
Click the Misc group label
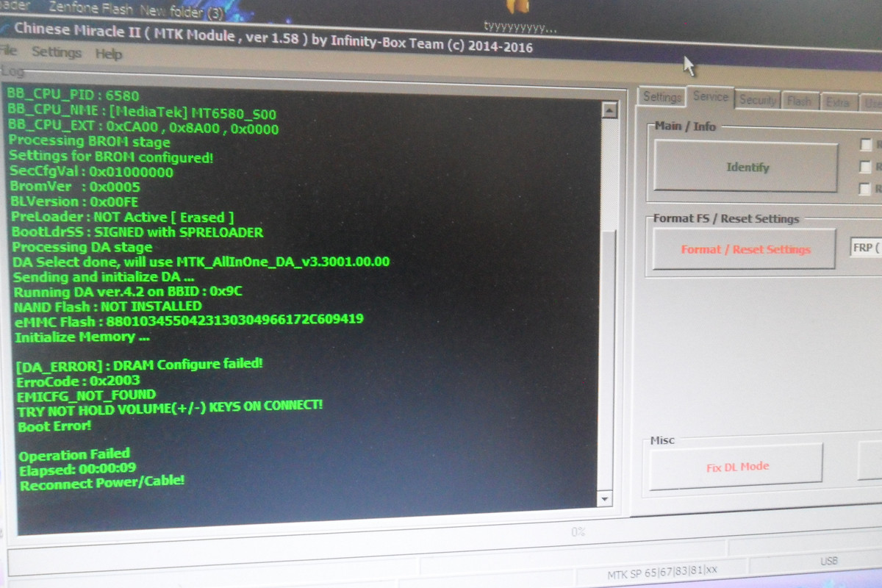click(x=661, y=440)
